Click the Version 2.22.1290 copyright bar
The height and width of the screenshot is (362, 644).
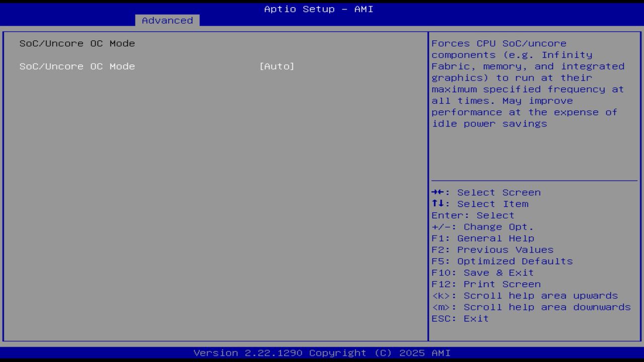(x=321, y=352)
